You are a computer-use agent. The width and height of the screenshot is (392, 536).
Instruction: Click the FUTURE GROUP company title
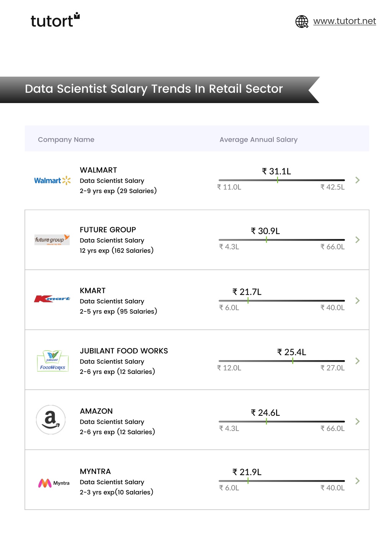(x=108, y=230)
